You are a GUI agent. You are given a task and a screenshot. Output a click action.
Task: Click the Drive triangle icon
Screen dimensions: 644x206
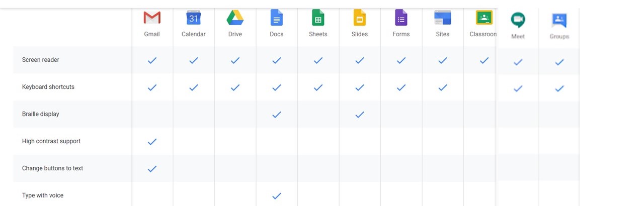[x=235, y=18]
